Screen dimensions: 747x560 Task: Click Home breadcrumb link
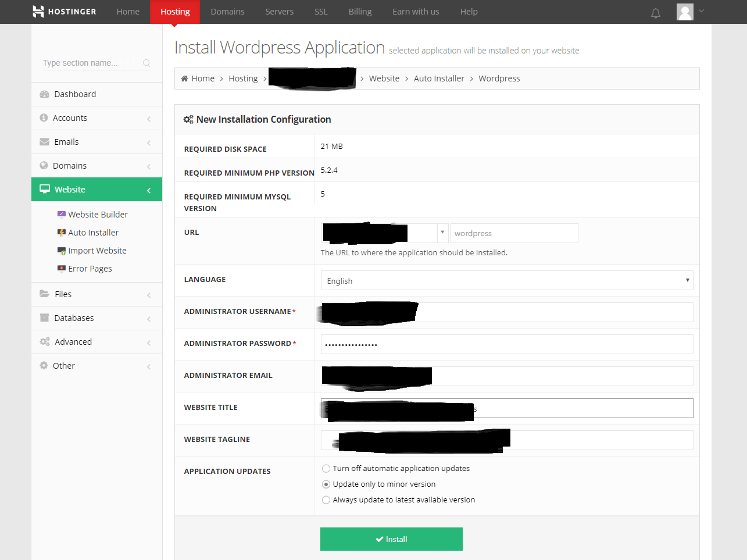pos(203,79)
